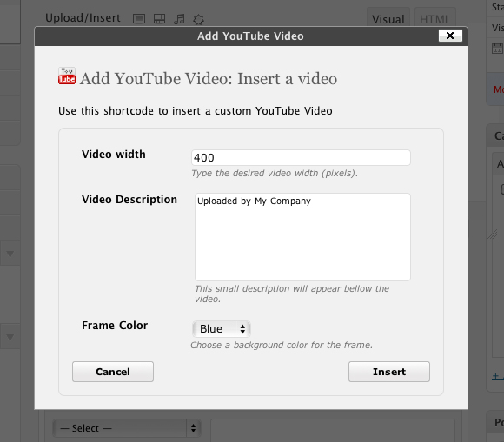Click the Add Video upload icon
The height and width of the screenshot is (442, 504).
tap(159, 19)
